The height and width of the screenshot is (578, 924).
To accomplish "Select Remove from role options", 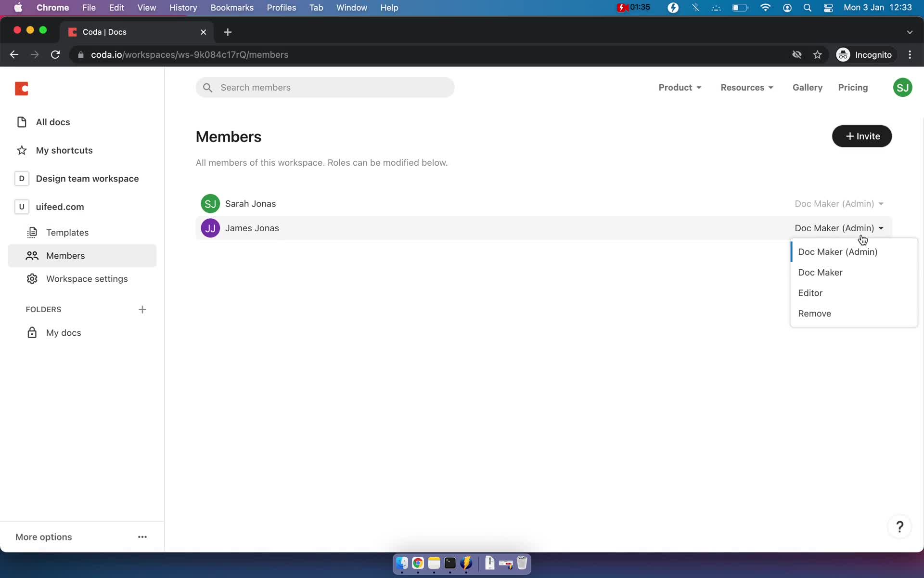I will pos(814,313).
